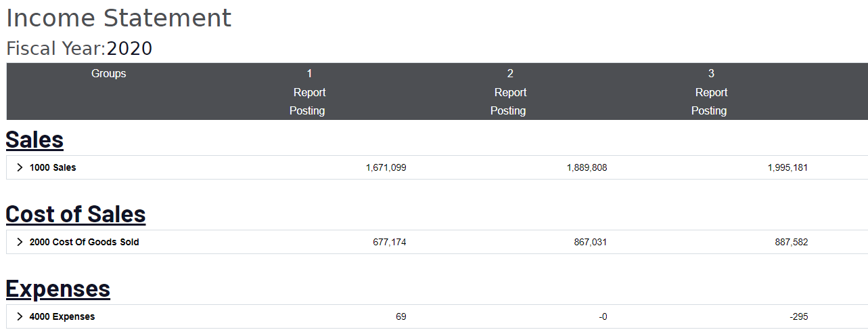The height and width of the screenshot is (332, 868).
Task: Click the group 3 column header
Action: pos(711,73)
